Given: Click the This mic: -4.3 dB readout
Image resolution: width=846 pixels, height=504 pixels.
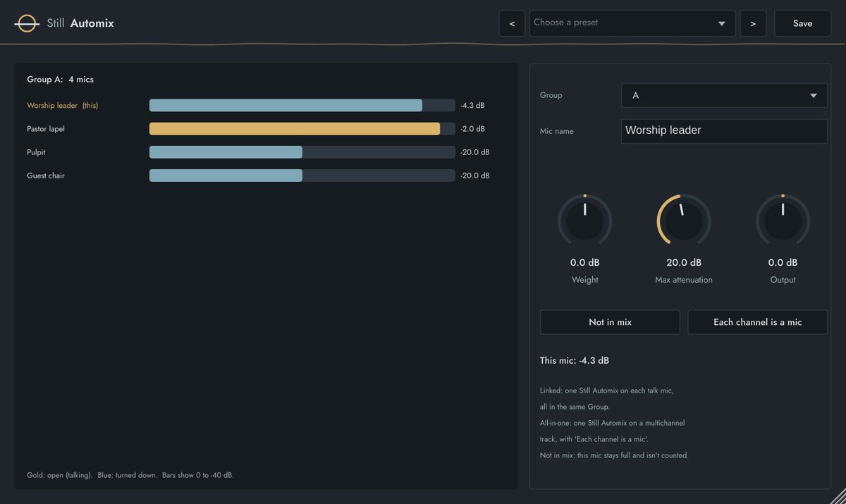Looking at the screenshot, I should click(x=575, y=360).
